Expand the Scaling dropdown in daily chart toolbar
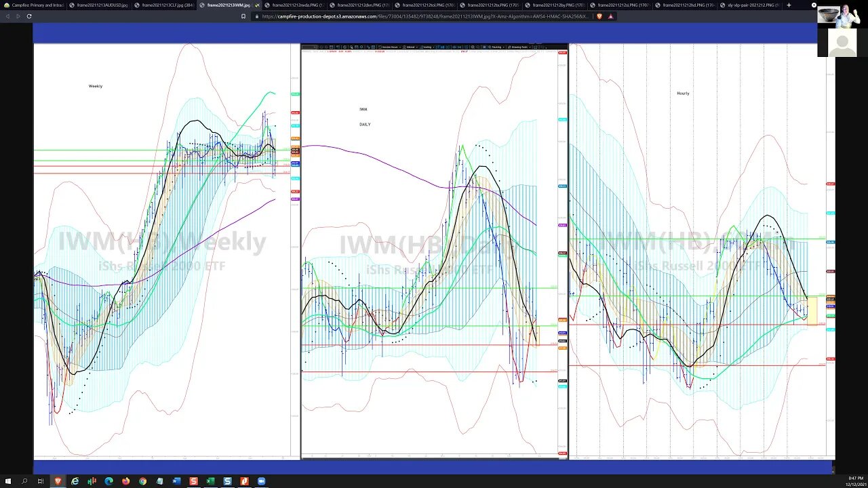Viewport: 868px width, 488px height. pos(426,47)
